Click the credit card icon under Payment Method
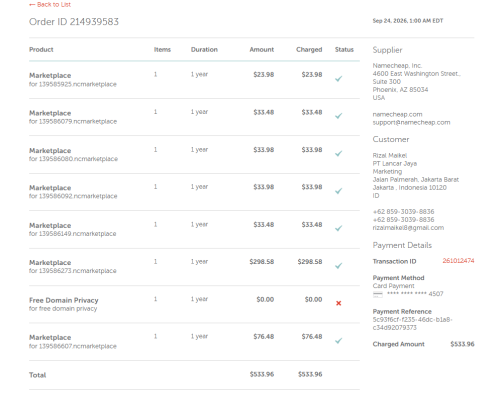The width and height of the screenshot is (500, 394). coord(378,294)
